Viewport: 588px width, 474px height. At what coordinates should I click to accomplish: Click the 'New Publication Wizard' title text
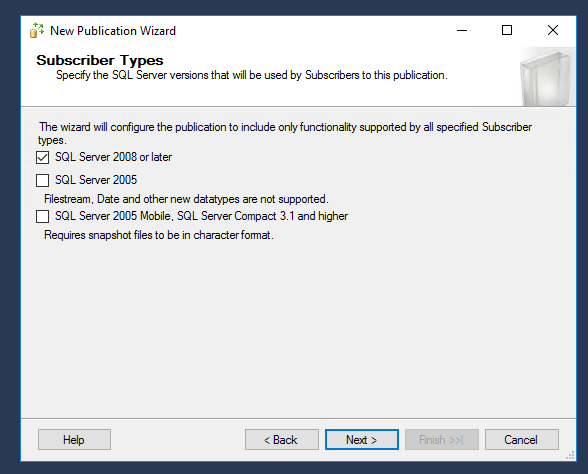[x=113, y=31]
